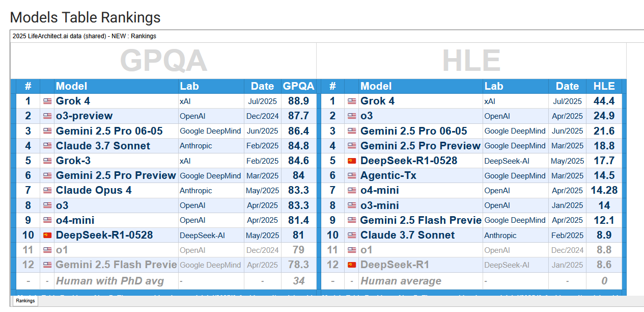Click the flag next to Agentic-Tx
The image size is (644, 312).
click(x=352, y=175)
